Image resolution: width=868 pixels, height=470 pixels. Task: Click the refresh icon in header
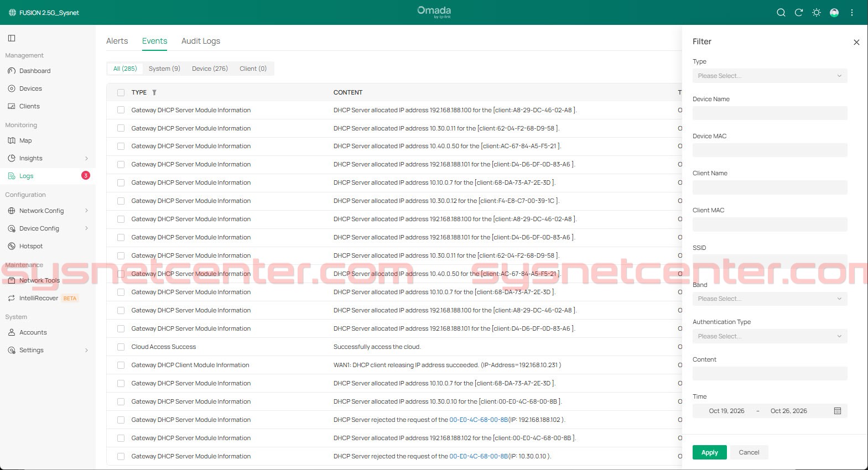(798, 13)
